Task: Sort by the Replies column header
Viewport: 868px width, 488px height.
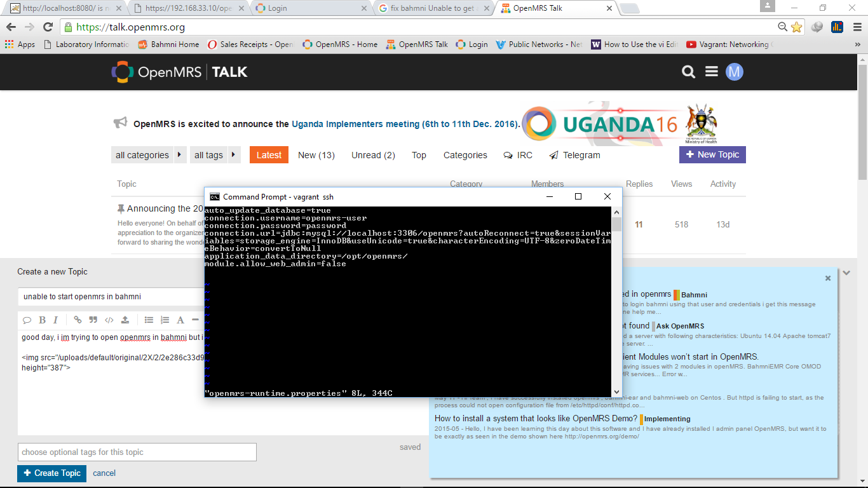Action: tap(639, 184)
